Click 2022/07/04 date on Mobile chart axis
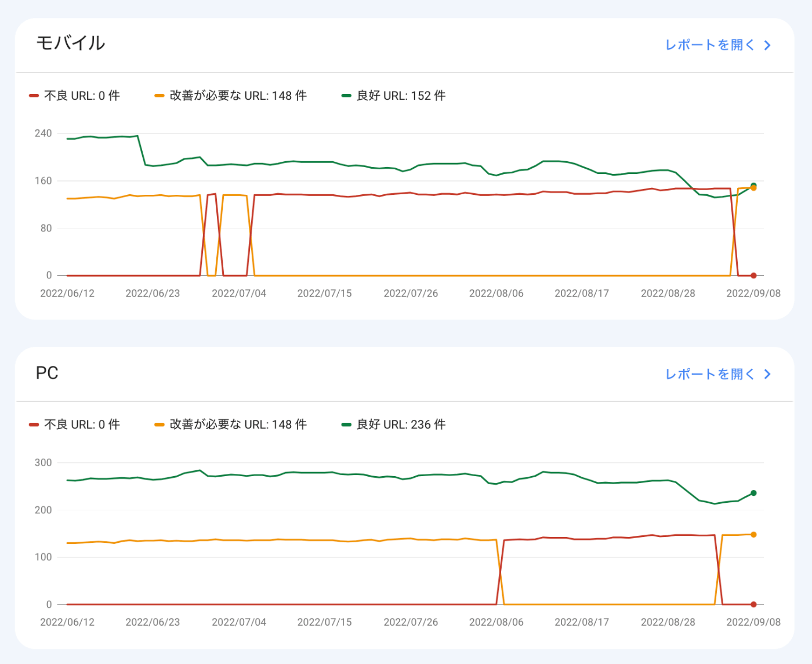 pos(239,293)
